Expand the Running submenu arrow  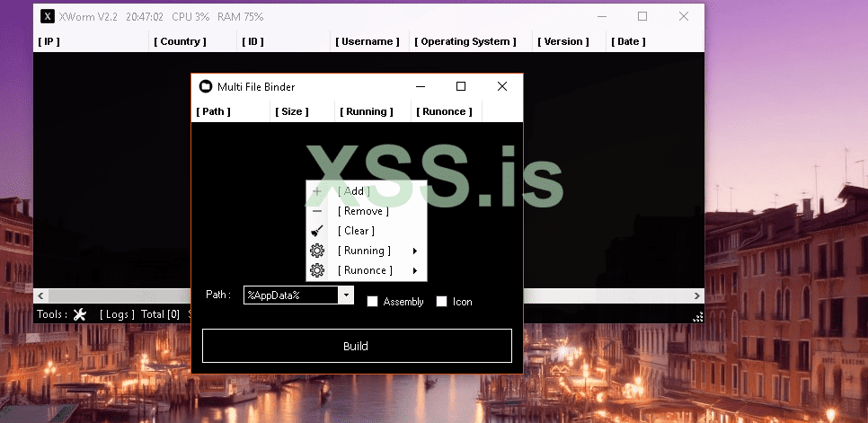[414, 251]
